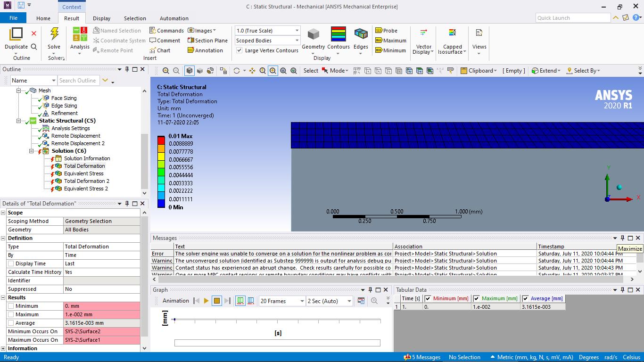Open the True Scale dropdown

267,31
